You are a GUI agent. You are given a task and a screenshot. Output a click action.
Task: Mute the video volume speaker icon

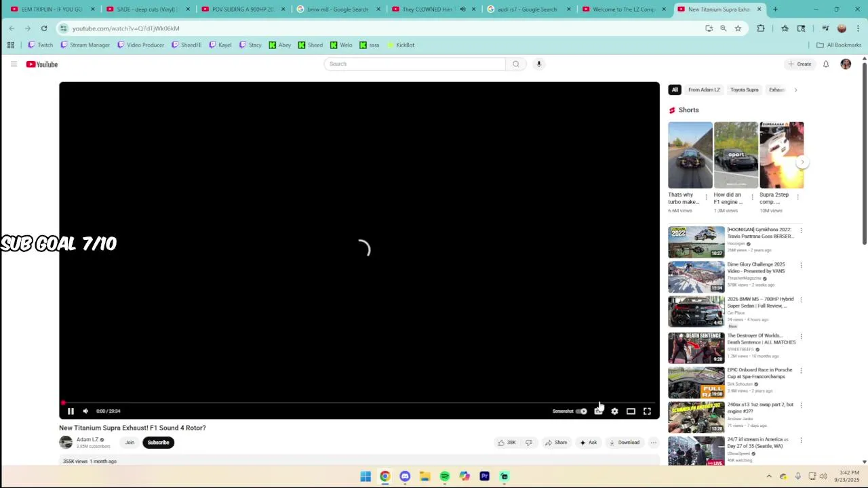click(x=85, y=411)
